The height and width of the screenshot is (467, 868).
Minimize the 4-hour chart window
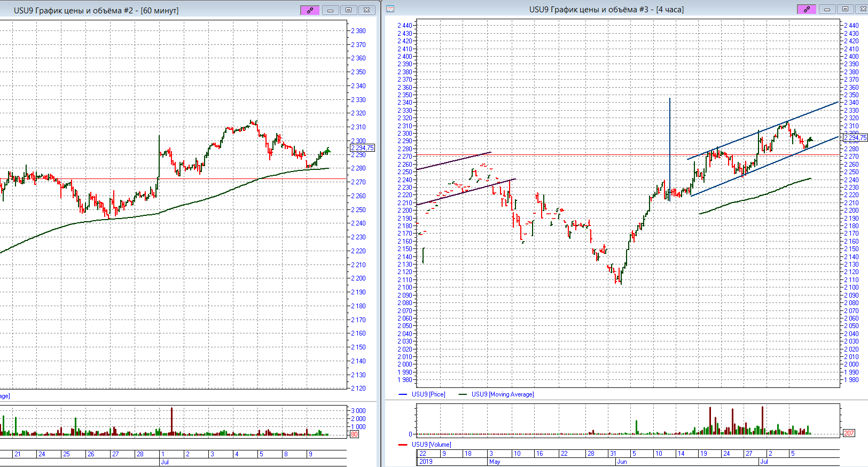pyautogui.click(x=827, y=9)
